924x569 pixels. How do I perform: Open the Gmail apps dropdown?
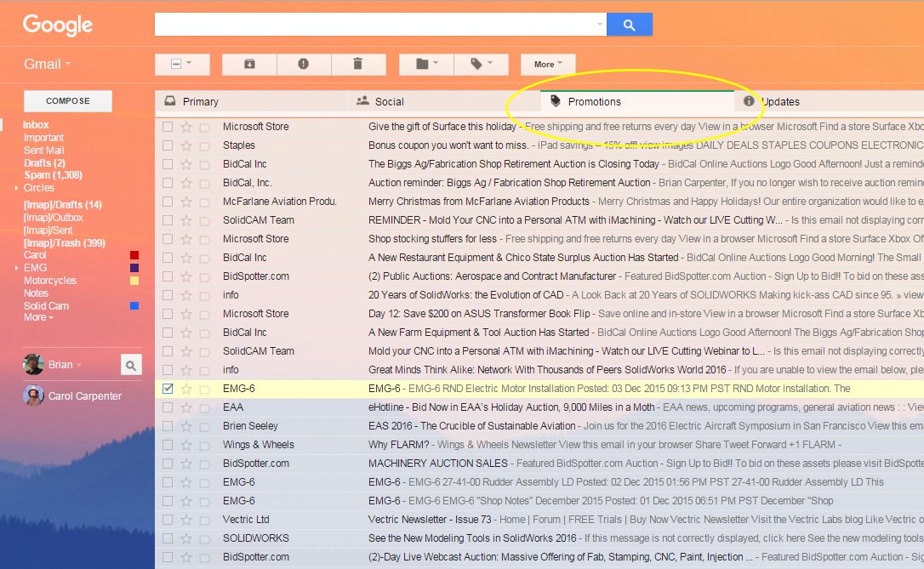(x=47, y=64)
